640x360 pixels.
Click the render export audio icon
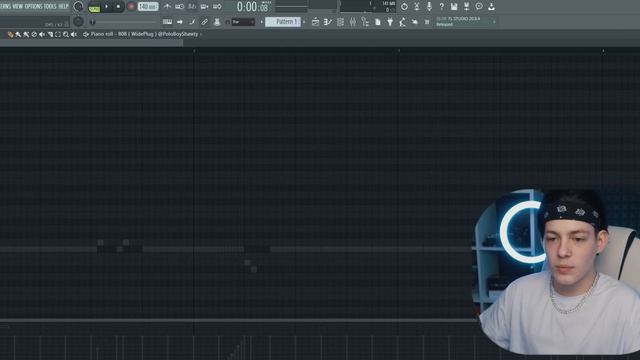[x=467, y=7]
